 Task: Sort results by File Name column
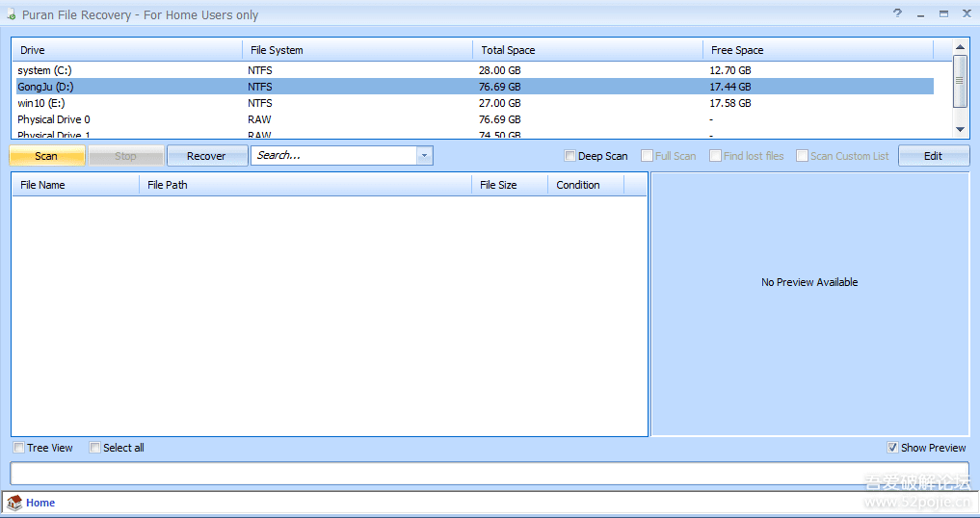(75, 185)
